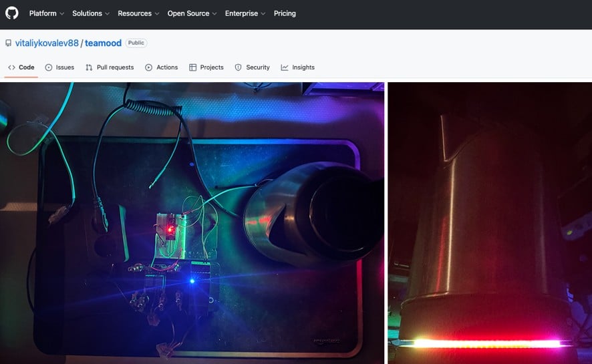Click the Issues circle icon
The height and width of the screenshot is (364, 592).
(x=49, y=67)
